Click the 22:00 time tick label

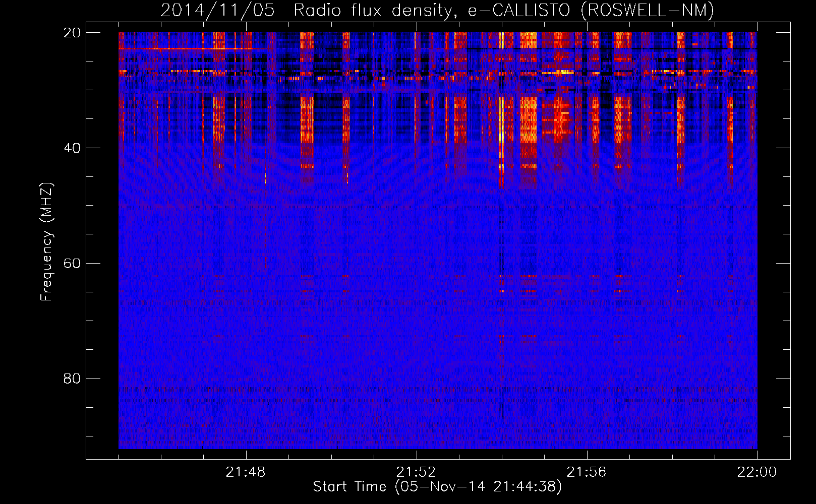756,472
